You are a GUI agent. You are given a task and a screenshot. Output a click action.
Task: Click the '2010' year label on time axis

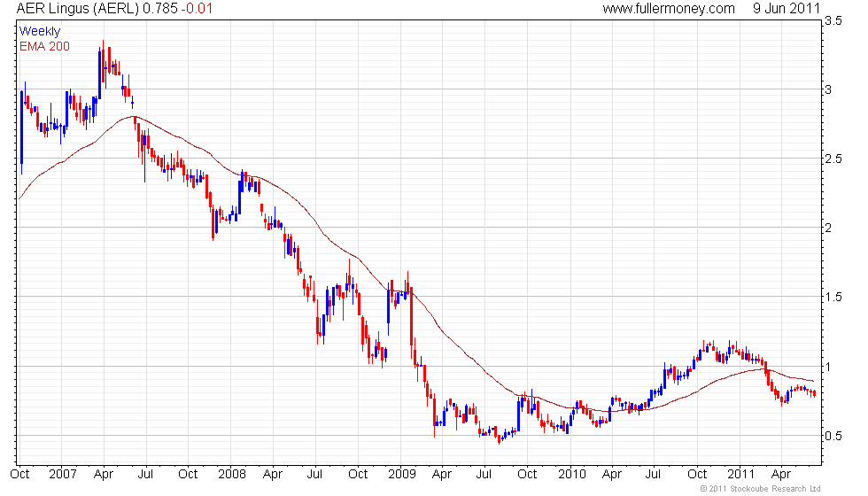click(571, 475)
